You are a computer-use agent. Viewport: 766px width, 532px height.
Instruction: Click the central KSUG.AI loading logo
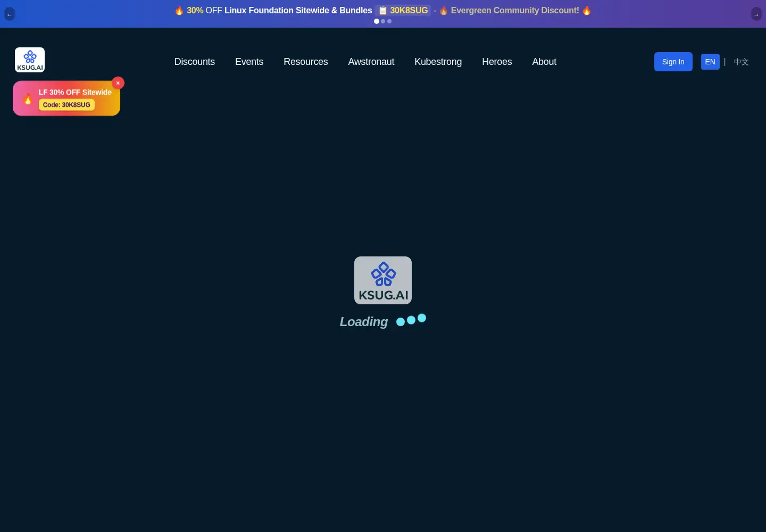tap(383, 280)
